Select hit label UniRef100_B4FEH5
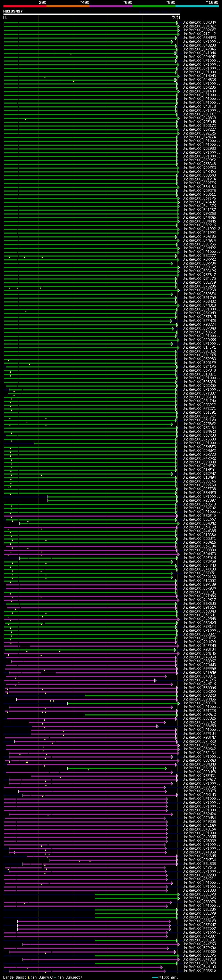The height and width of the screenshot is (980, 222). [199, 646]
